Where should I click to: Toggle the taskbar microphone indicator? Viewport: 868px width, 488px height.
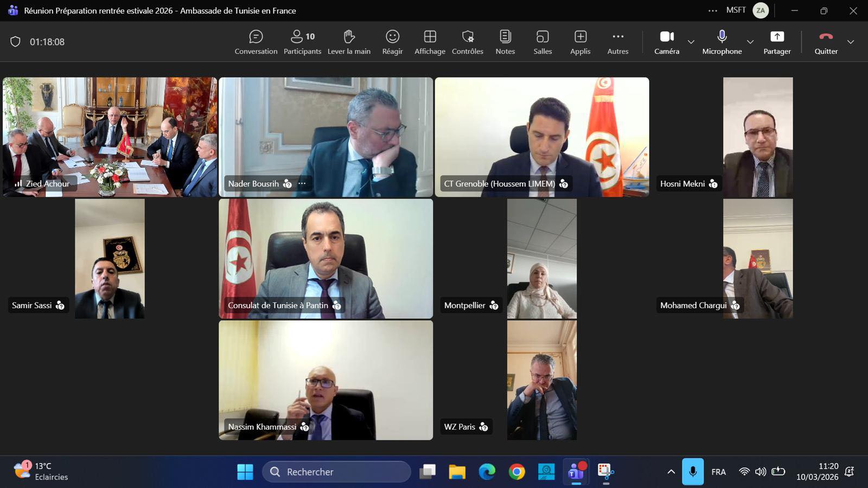[693, 472]
